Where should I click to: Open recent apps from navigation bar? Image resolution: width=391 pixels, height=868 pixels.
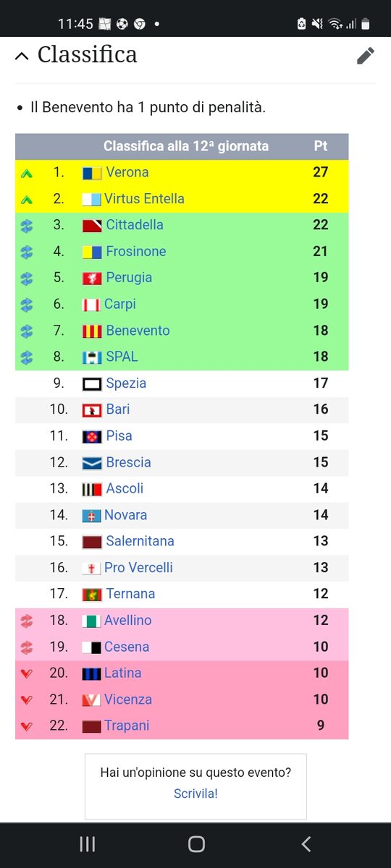(x=87, y=843)
